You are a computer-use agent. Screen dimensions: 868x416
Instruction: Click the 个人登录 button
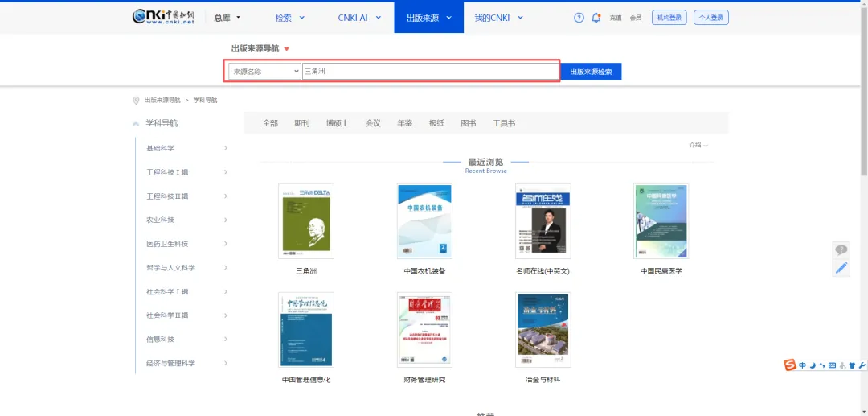(710, 18)
